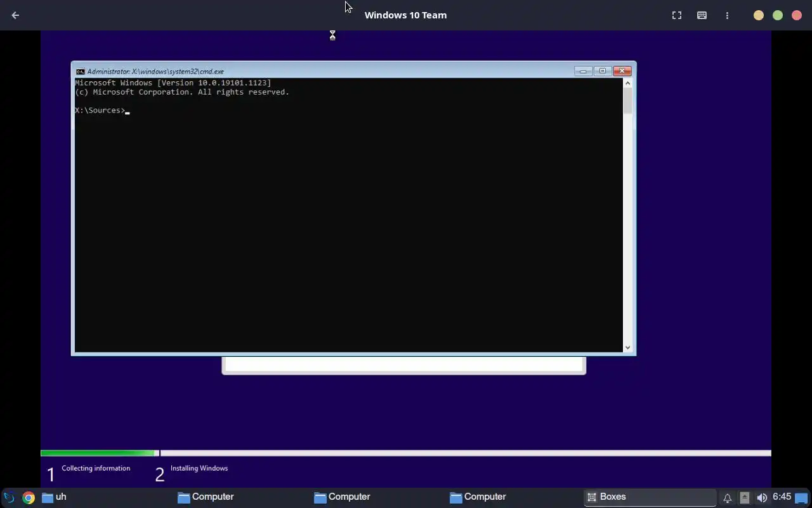Close the cmd.exe command prompt window
This screenshot has width=812, height=508.
point(622,71)
